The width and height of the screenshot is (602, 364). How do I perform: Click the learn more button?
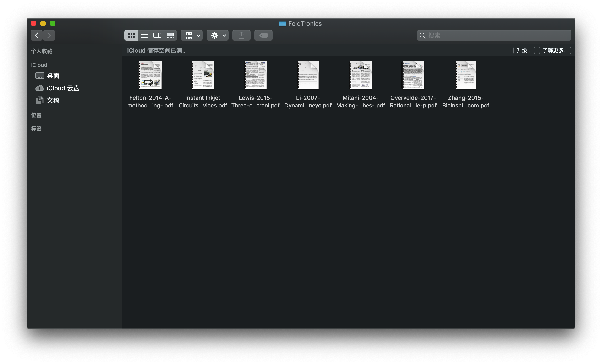[x=555, y=51]
